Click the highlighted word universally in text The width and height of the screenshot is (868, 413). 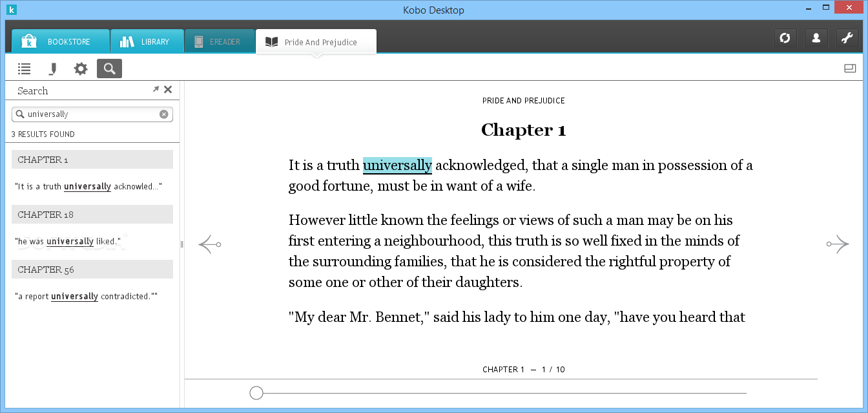tap(397, 165)
